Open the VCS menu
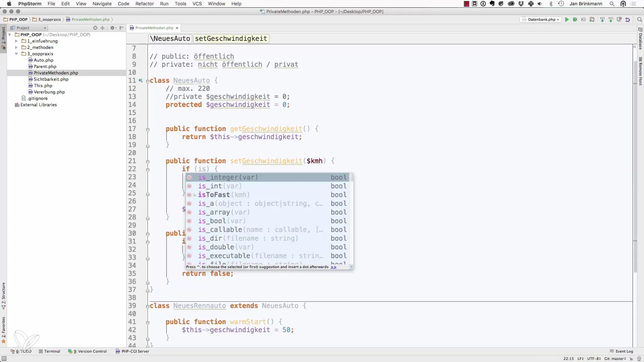Viewport: 644px width, 362px height. click(x=197, y=4)
